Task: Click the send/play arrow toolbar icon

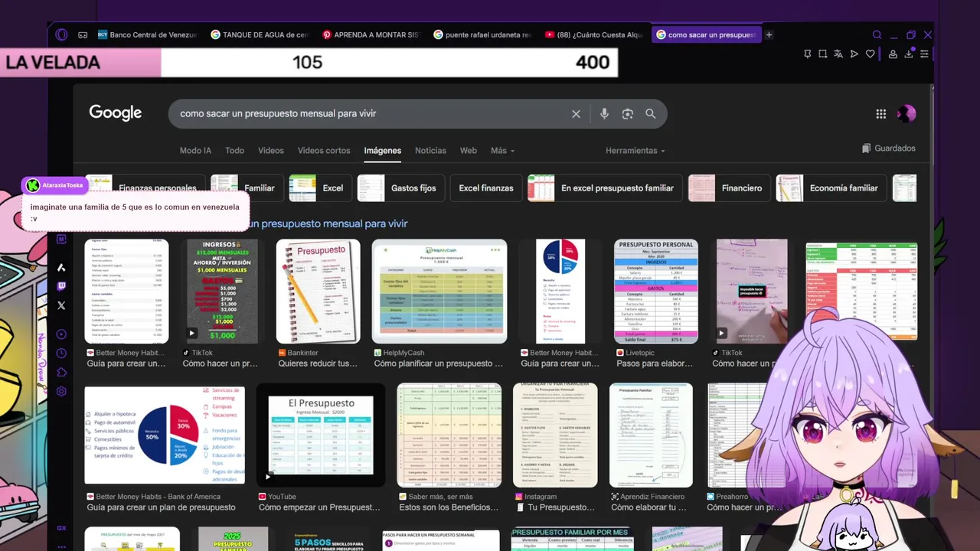Action: [854, 54]
